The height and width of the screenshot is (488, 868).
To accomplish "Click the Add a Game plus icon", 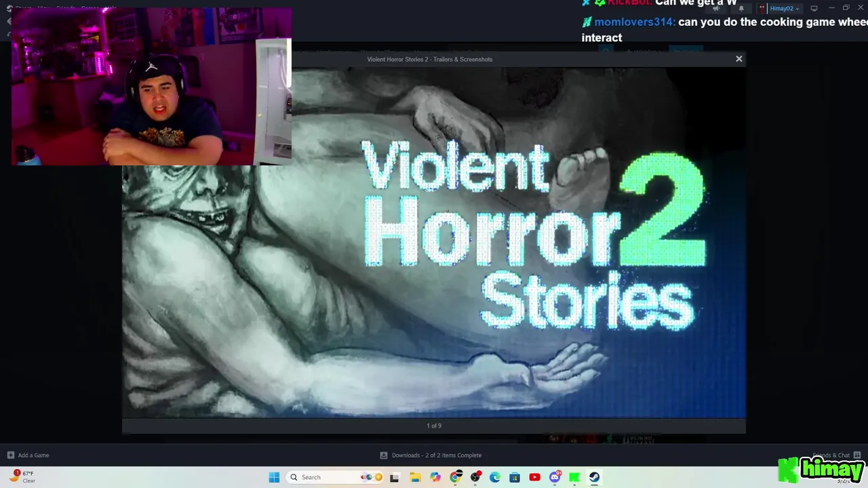I will point(10,455).
